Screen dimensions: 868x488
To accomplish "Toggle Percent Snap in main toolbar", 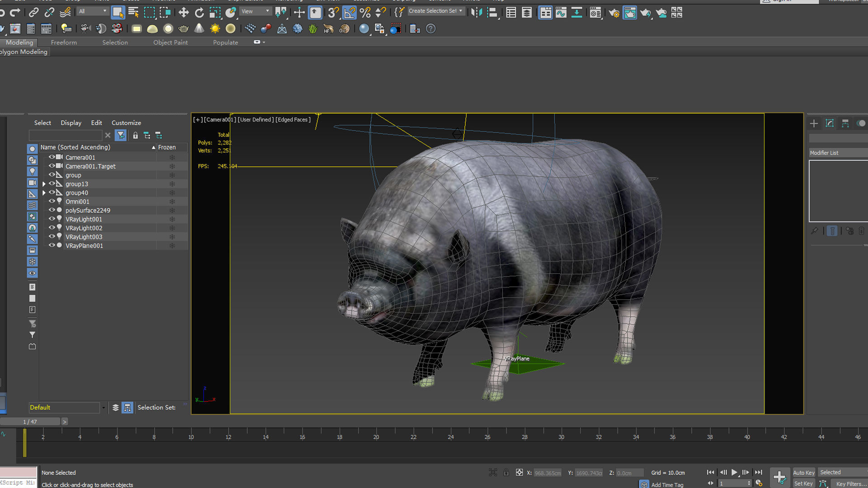I will click(365, 12).
